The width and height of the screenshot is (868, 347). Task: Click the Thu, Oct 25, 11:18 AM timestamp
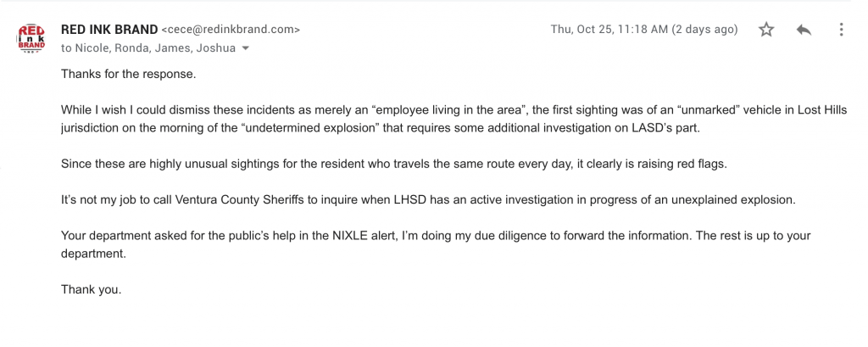(x=609, y=30)
